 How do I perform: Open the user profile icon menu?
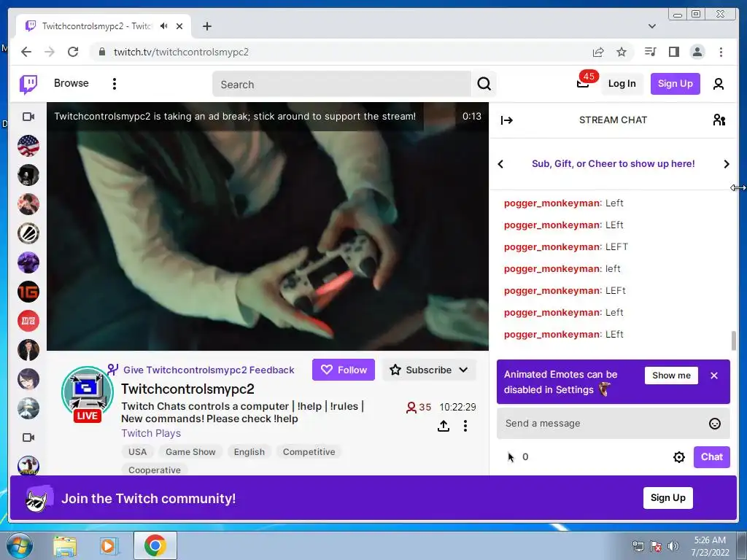(718, 84)
